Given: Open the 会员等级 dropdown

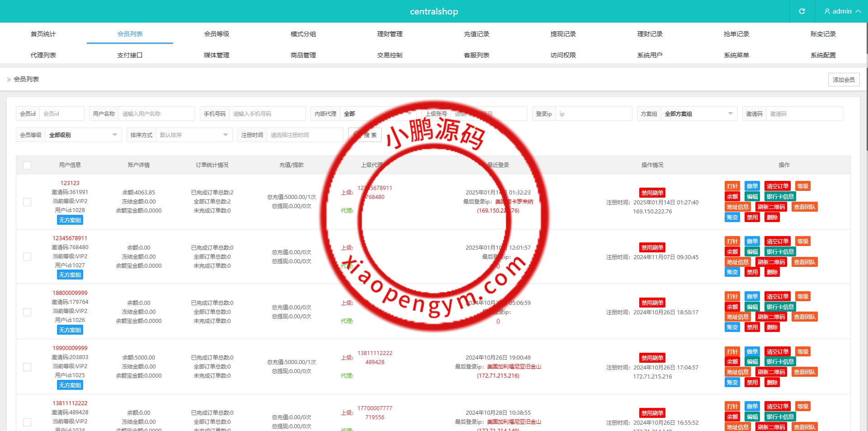Looking at the screenshot, I should [83, 135].
